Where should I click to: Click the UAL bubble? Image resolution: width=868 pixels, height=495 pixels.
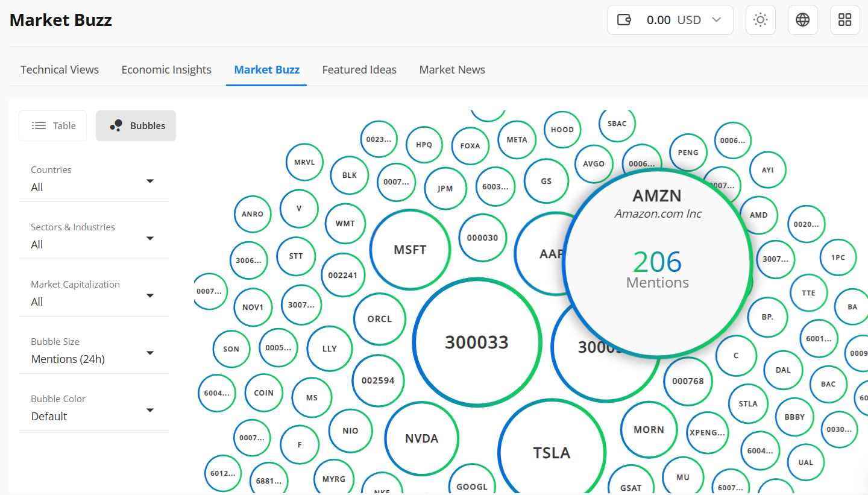point(805,462)
